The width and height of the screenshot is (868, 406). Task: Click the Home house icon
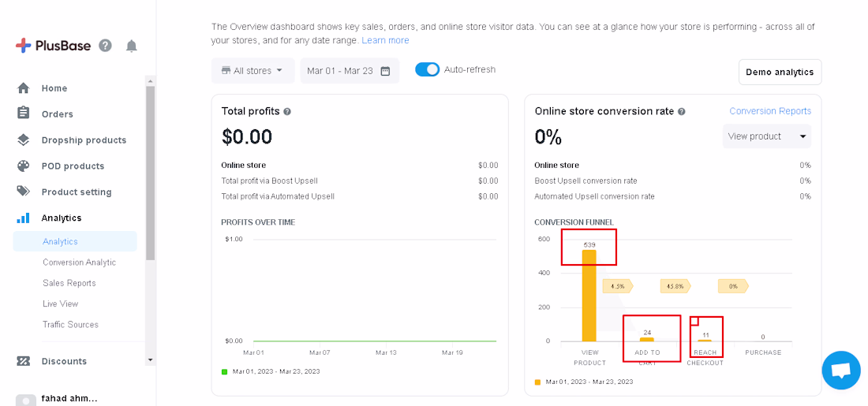[x=23, y=88]
